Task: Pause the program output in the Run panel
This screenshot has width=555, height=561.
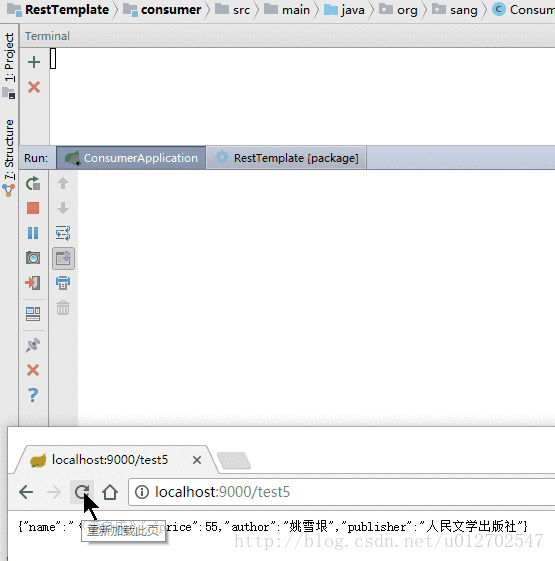Action: click(x=33, y=233)
